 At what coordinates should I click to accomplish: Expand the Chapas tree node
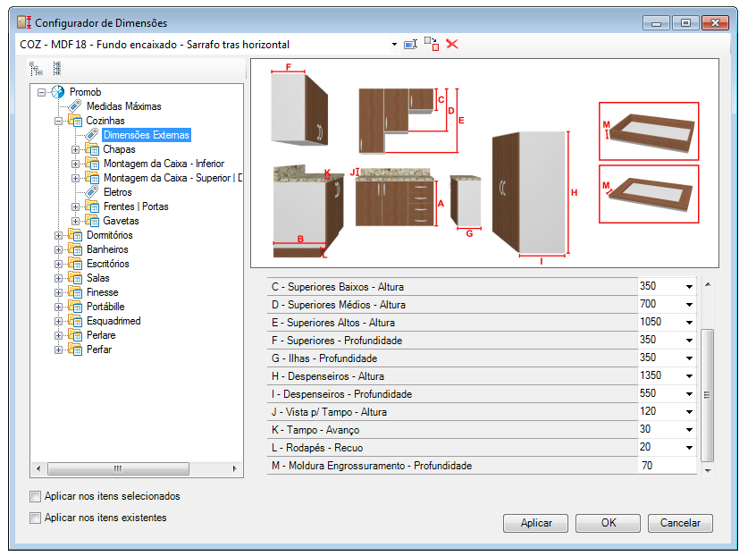pyautogui.click(x=75, y=149)
